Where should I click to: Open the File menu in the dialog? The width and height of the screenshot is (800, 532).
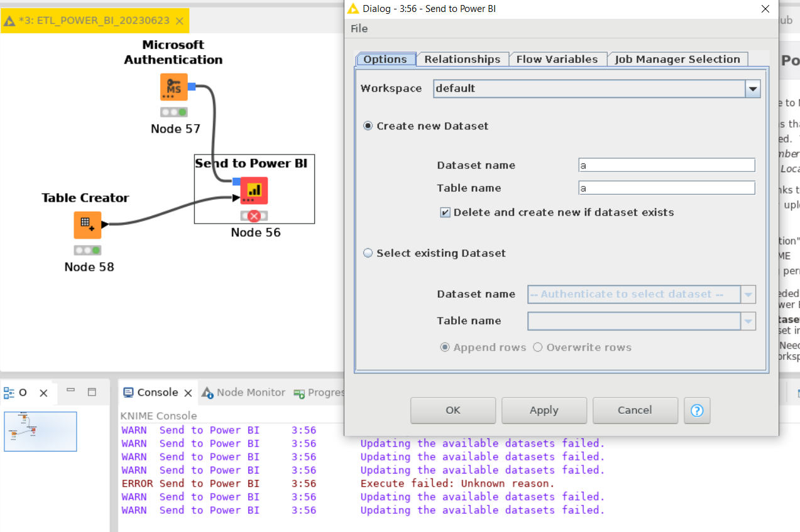pyautogui.click(x=359, y=28)
